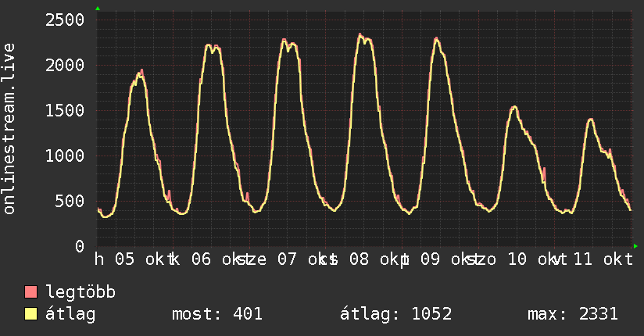
Task: Click the yellow átlag legend swatch
Action: point(30,313)
